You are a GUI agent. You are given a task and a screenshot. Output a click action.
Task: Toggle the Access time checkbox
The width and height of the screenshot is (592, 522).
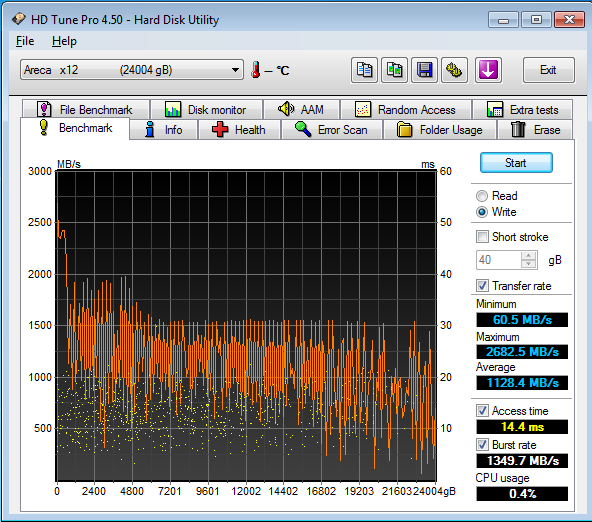pos(482,411)
